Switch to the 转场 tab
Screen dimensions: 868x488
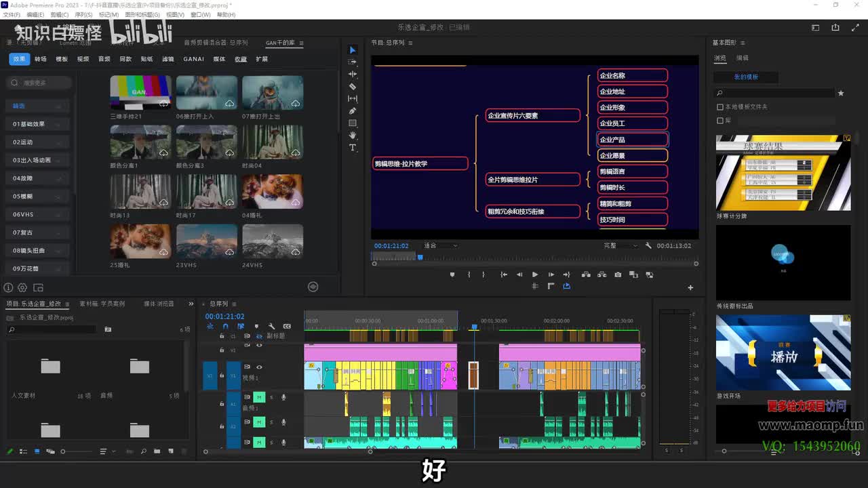click(x=41, y=59)
